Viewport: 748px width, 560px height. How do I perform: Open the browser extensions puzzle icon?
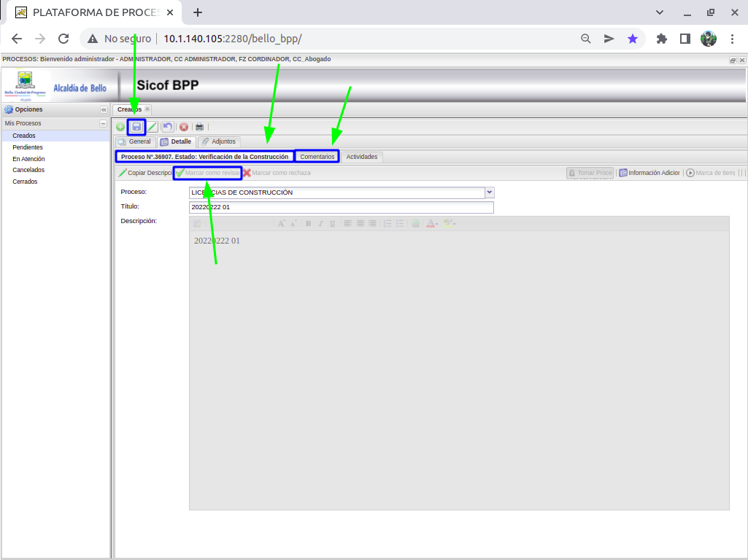(x=662, y=39)
